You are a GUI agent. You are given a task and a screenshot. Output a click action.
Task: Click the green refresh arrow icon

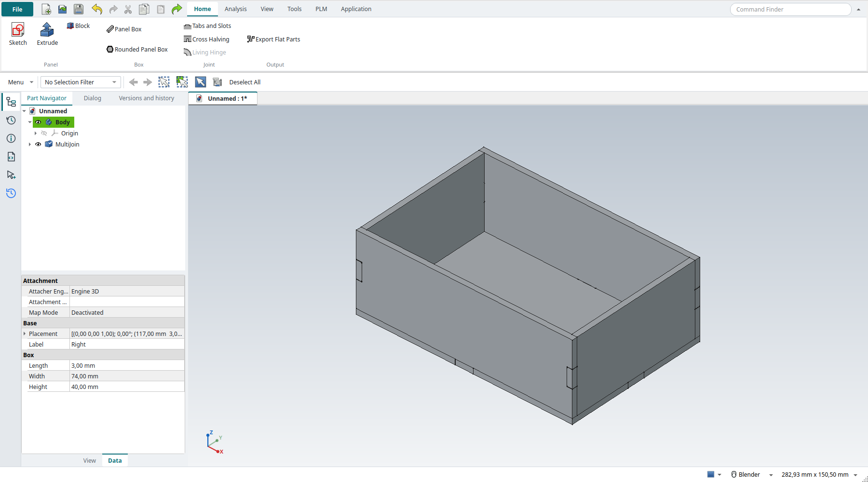pyautogui.click(x=177, y=9)
